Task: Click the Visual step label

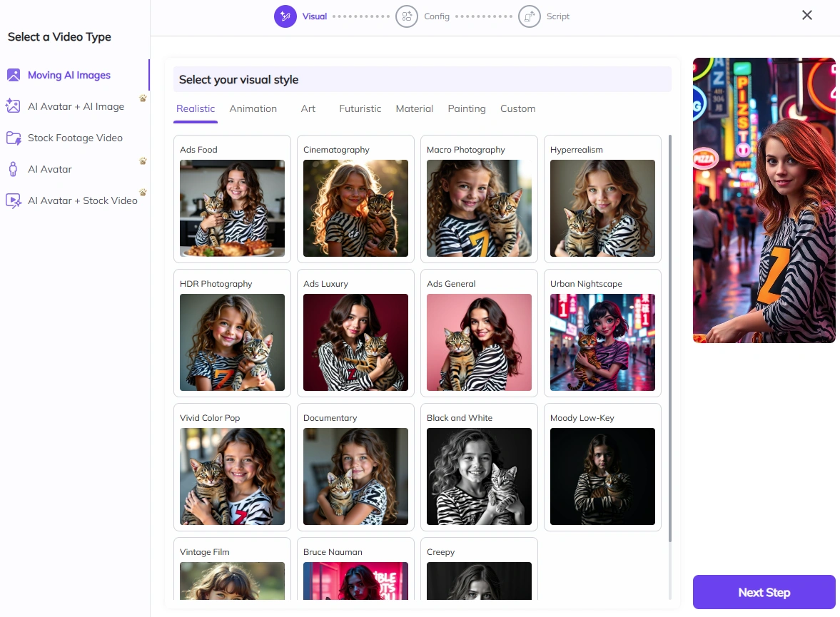Action: click(x=315, y=16)
